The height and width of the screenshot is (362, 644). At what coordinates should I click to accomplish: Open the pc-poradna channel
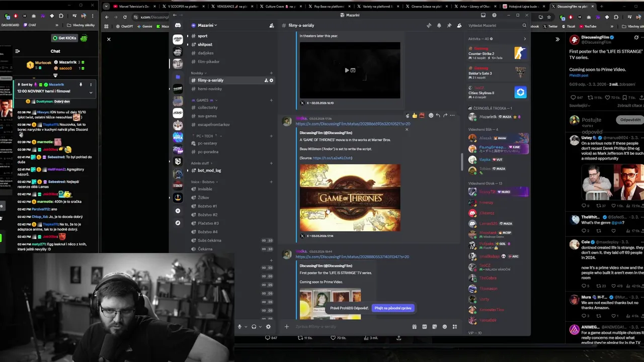(230, 152)
